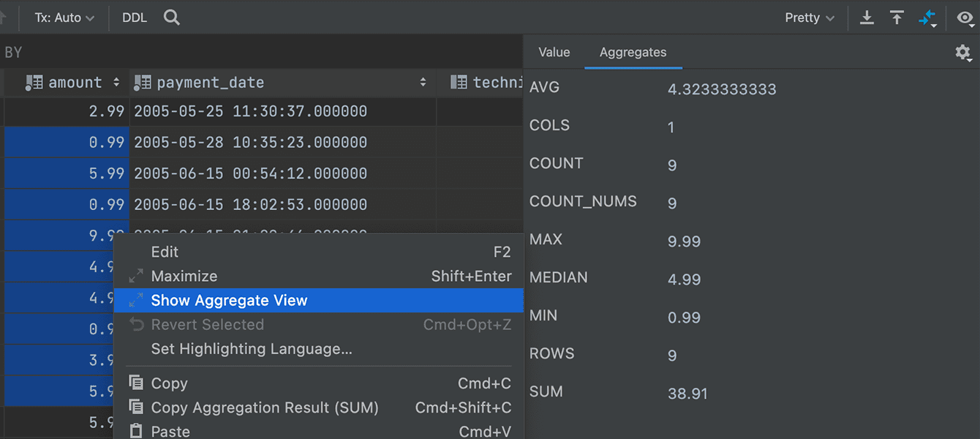The height and width of the screenshot is (439, 980).
Task: Toggle sorting on the amount column
Action: pyautogui.click(x=116, y=82)
